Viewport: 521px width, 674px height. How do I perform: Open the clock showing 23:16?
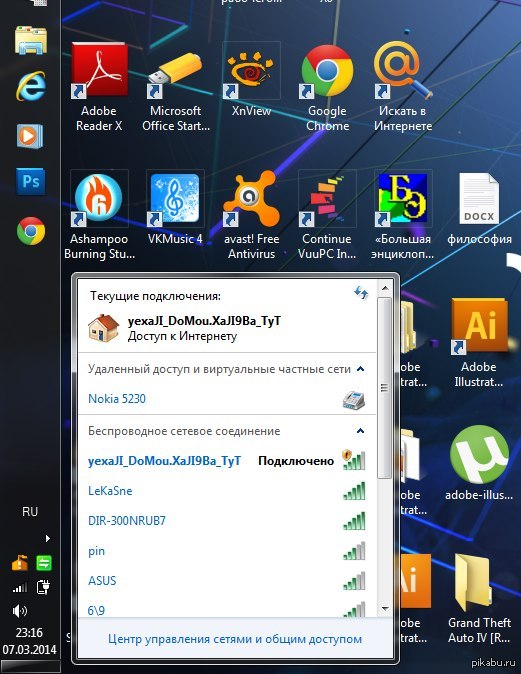pyautogui.click(x=29, y=633)
